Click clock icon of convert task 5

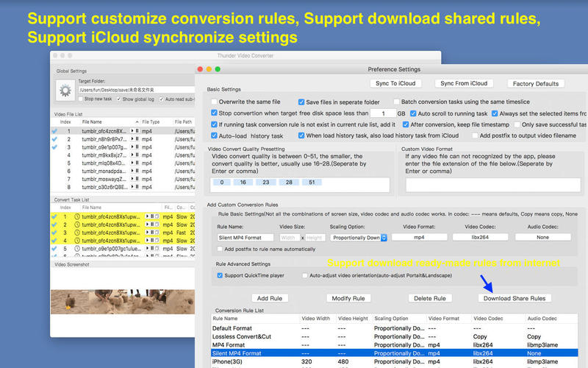77,249
